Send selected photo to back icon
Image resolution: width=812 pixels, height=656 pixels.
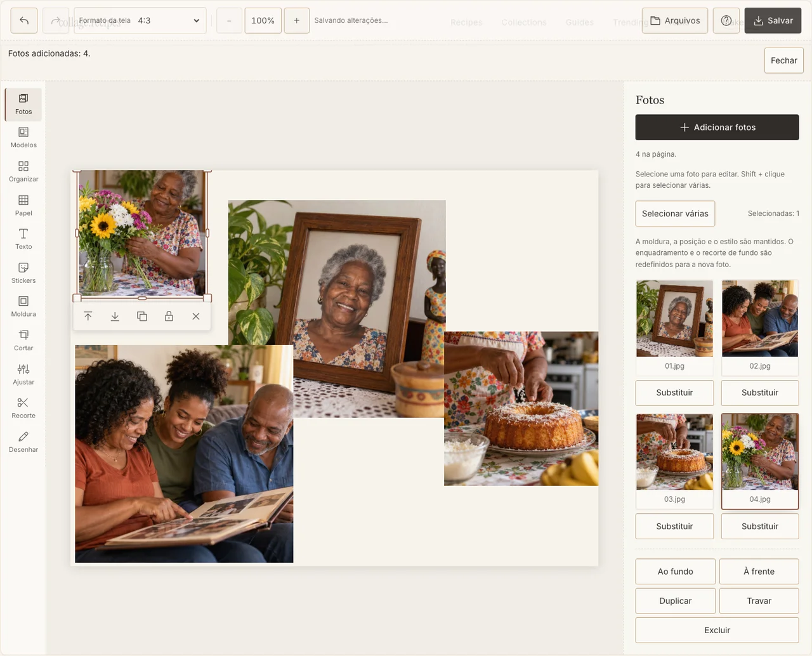pos(115,316)
